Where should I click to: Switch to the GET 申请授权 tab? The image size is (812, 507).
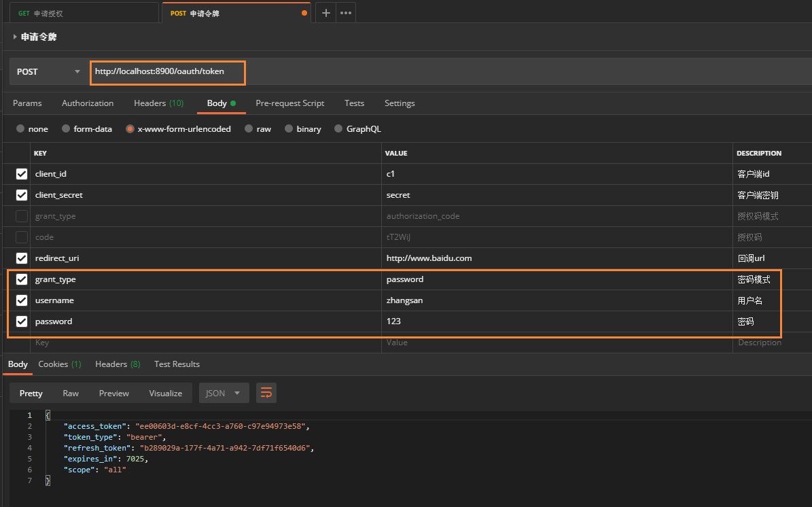(83, 14)
